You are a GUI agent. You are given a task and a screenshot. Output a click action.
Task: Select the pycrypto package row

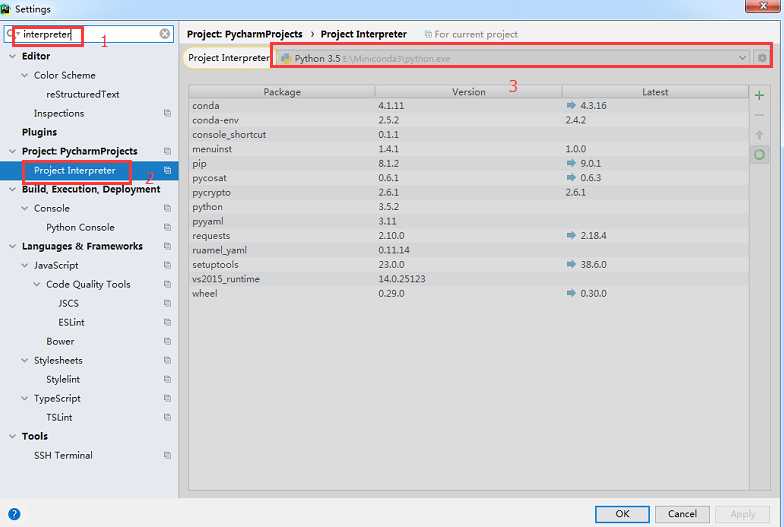[x=468, y=192]
